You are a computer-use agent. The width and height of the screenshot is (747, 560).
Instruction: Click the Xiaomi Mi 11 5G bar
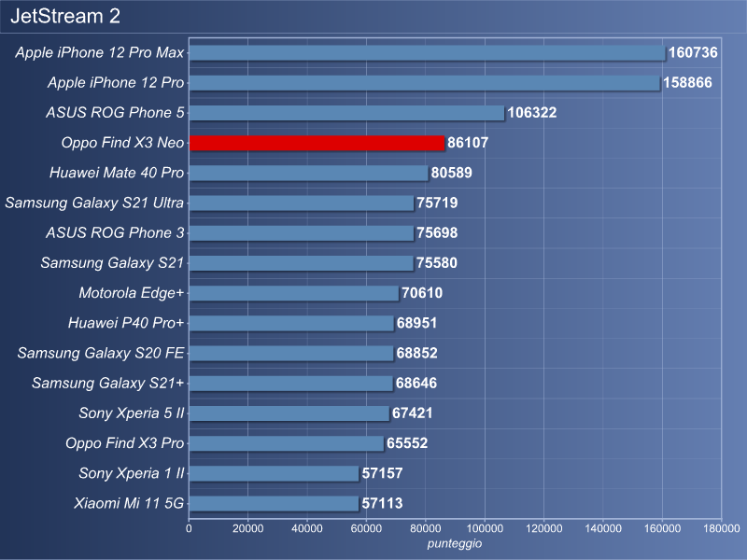point(274,503)
